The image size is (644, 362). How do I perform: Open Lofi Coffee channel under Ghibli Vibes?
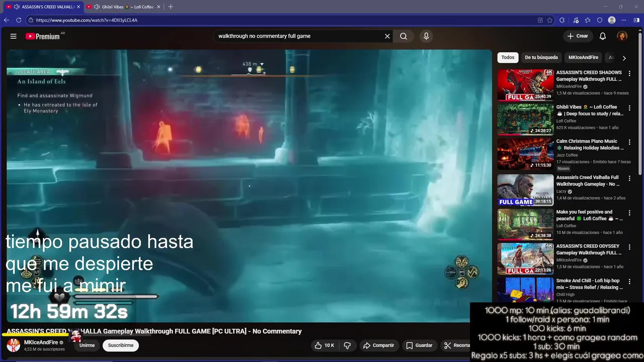pyautogui.click(x=566, y=121)
